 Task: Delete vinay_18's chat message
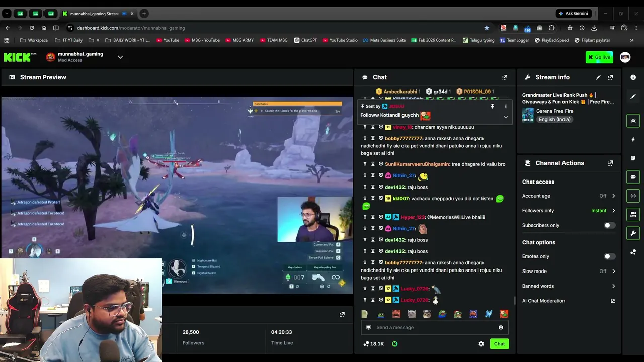point(365,127)
